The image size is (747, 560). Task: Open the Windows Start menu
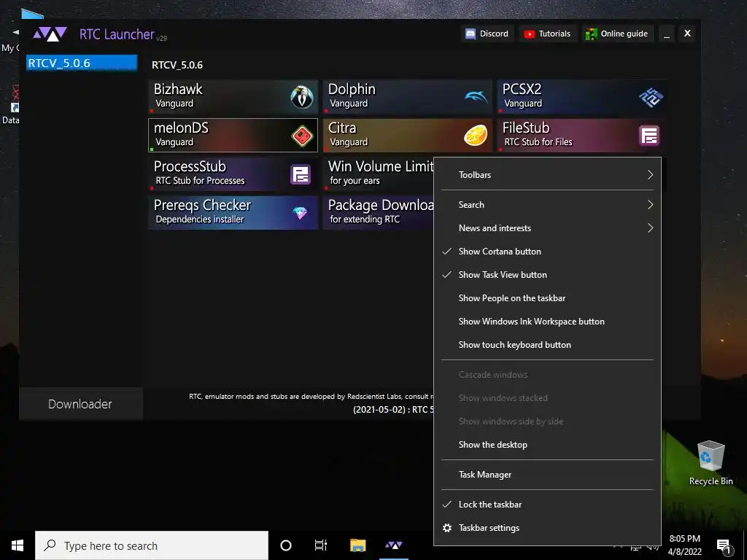pos(18,545)
